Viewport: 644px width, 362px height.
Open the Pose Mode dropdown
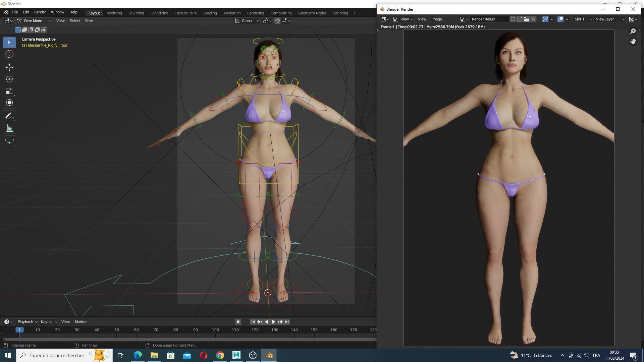(34, 21)
